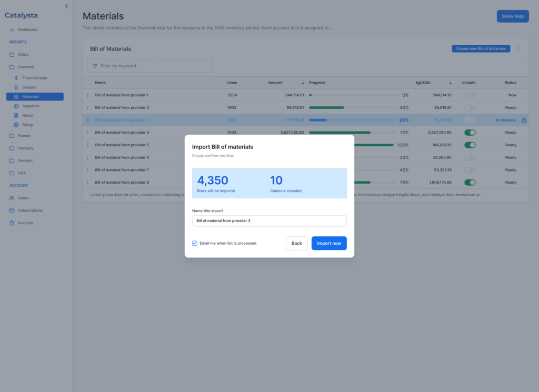
Task: Click the dollar icon beside Financial data
Action: [16, 78]
